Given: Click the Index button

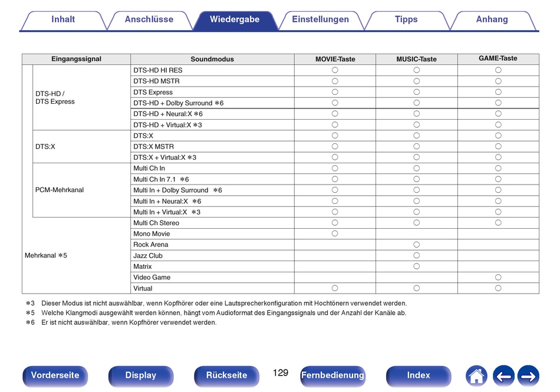Looking at the screenshot, I should (419, 376).
